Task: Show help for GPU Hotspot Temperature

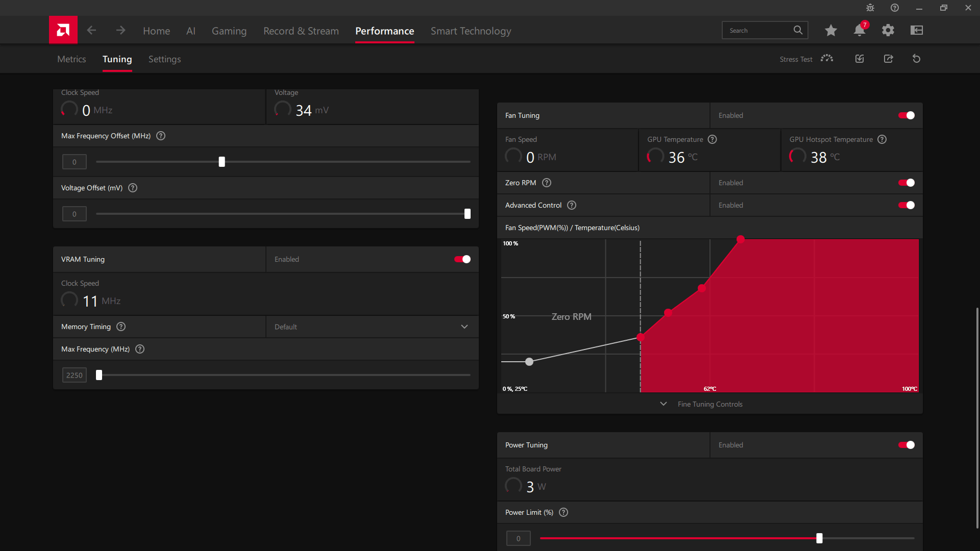Action: click(x=882, y=139)
